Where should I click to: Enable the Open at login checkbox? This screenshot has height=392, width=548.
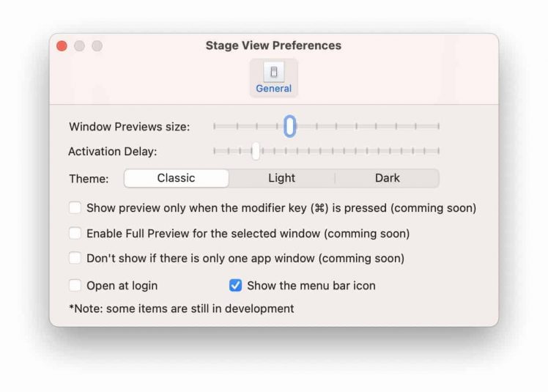[x=75, y=286]
